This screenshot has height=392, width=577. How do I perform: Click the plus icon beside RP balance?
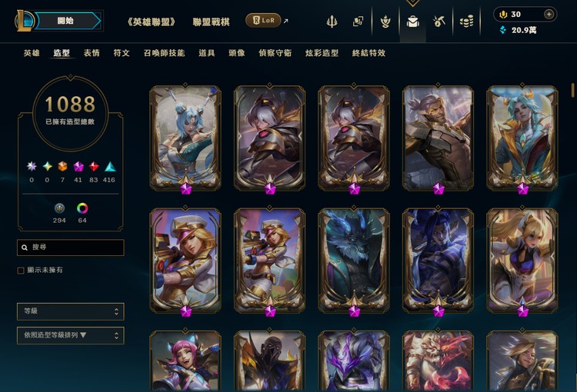tap(549, 15)
